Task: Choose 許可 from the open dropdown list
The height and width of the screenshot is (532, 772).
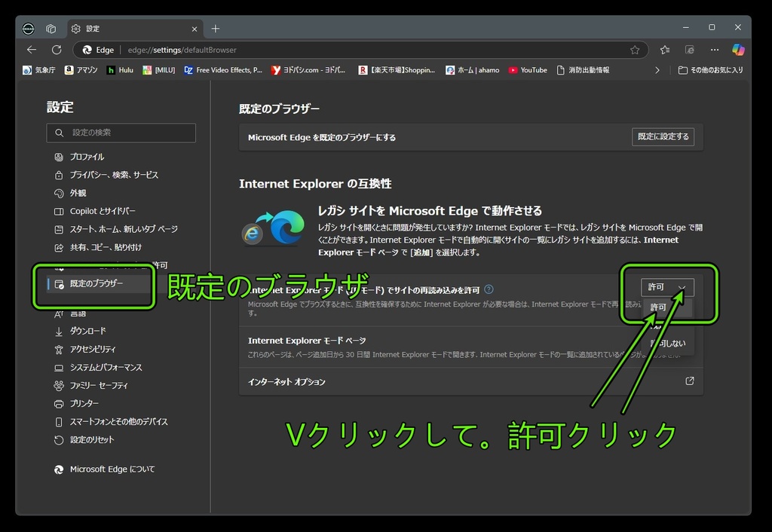Action: 667,307
